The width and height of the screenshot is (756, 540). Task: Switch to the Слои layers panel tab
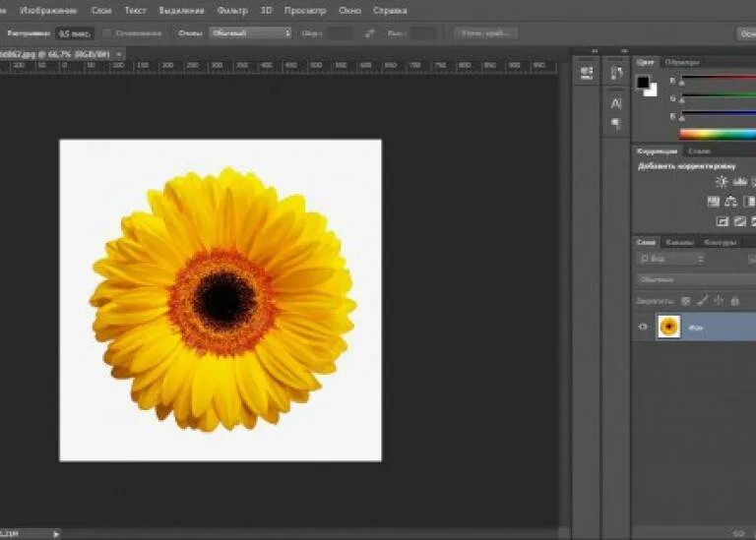646,242
